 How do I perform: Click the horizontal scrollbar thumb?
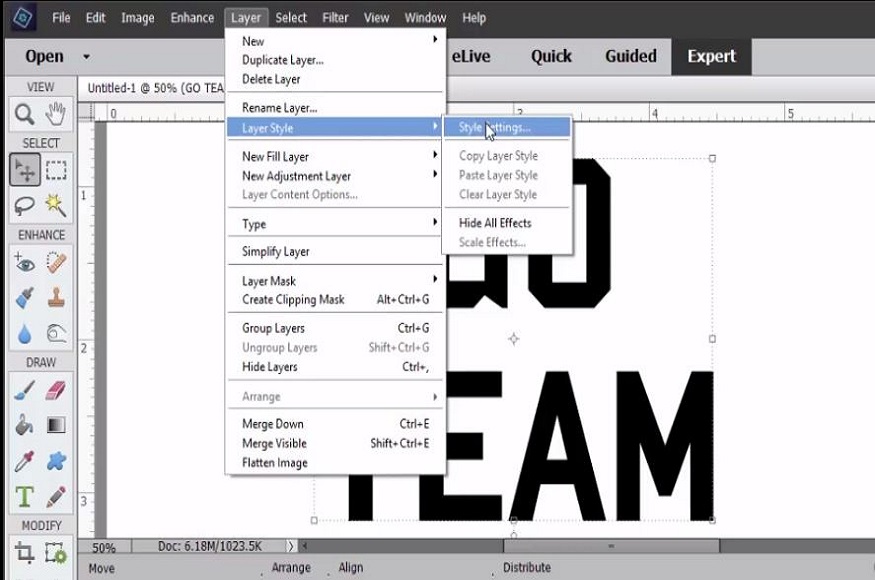point(612,546)
